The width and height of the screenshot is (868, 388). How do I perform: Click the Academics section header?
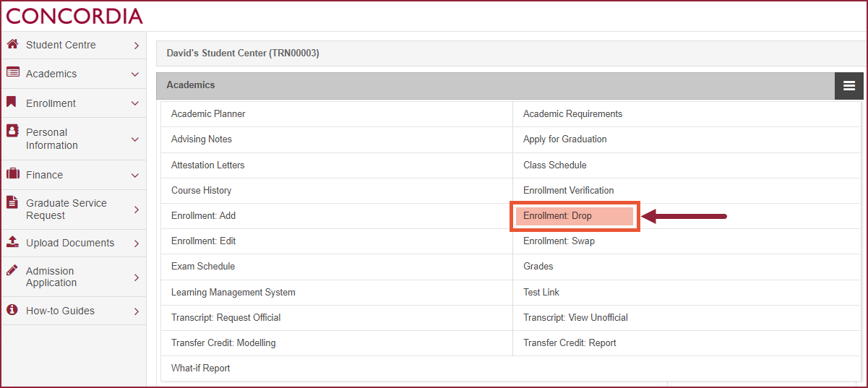pos(191,85)
